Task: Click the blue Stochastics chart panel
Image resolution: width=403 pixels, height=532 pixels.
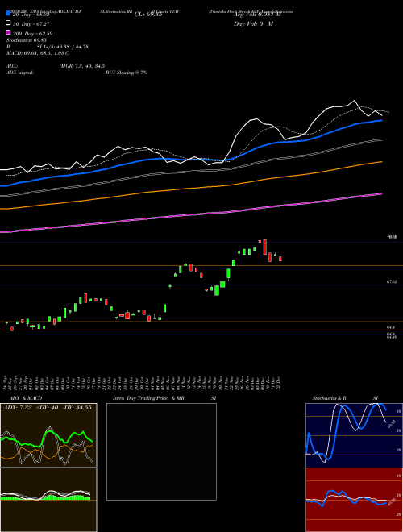Action: point(354,435)
